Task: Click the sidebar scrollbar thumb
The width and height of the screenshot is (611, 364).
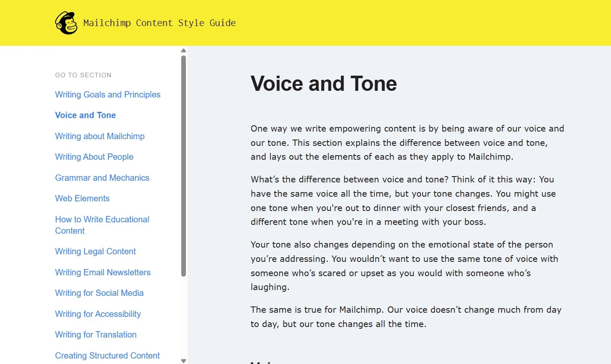Action: pos(183,166)
